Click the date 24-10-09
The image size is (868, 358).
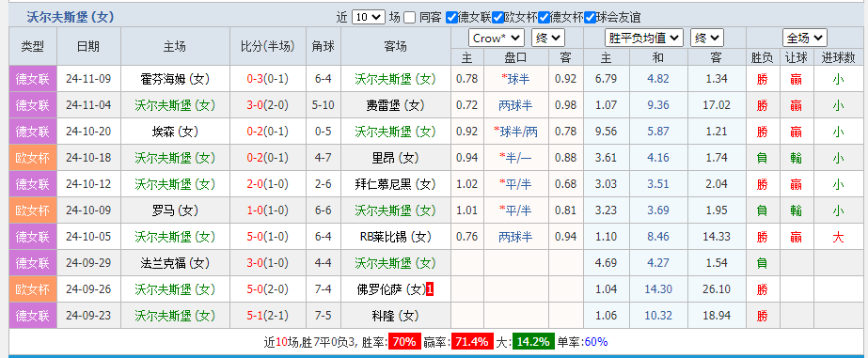coord(88,210)
